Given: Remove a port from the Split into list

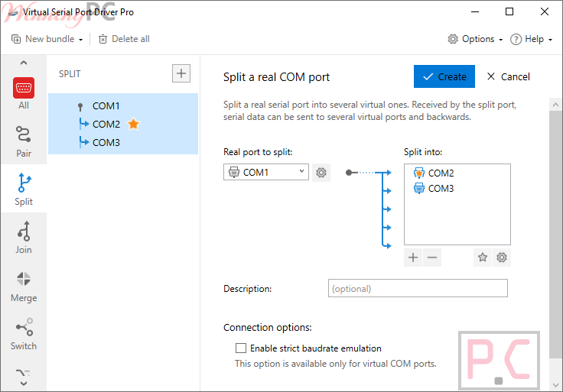Looking at the screenshot, I should (432, 258).
